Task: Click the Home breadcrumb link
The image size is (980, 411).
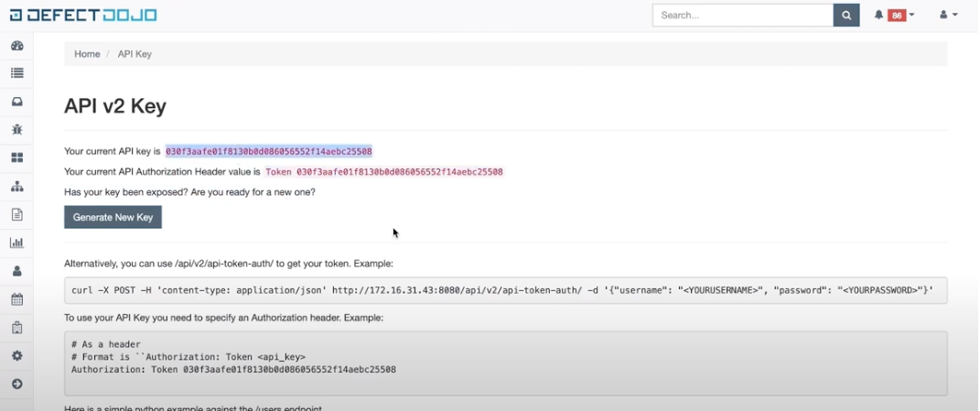Action: (x=87, y=54)
